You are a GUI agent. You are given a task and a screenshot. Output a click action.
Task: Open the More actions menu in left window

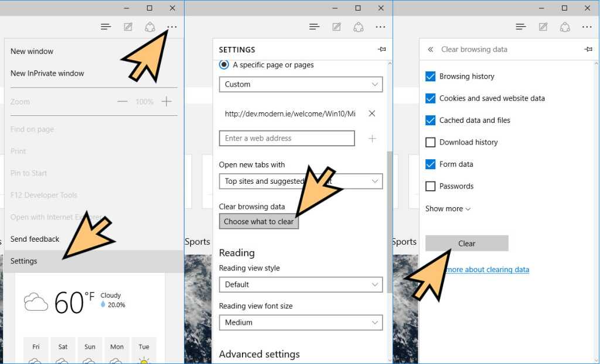(x=172, y=27)
